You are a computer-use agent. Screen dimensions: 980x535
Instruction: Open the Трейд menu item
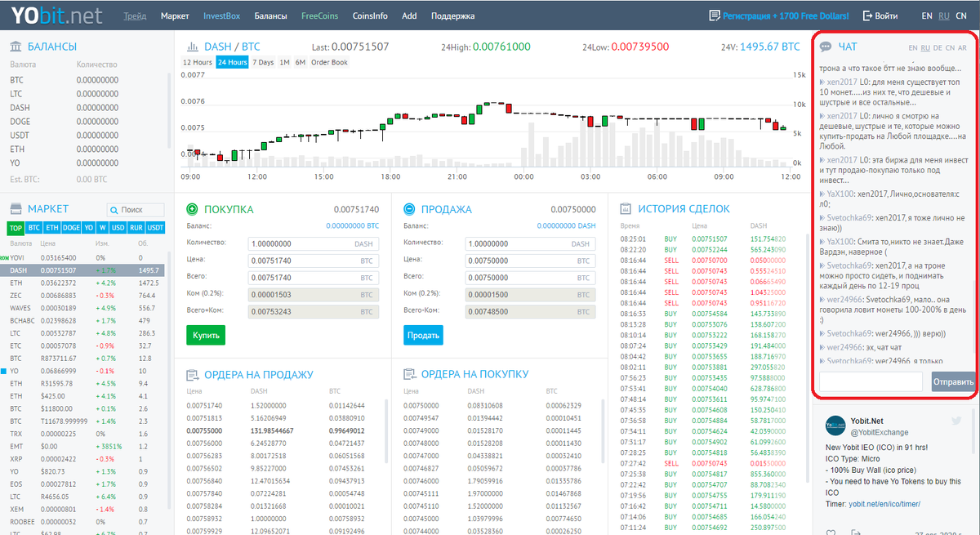(x=135, y=16)
